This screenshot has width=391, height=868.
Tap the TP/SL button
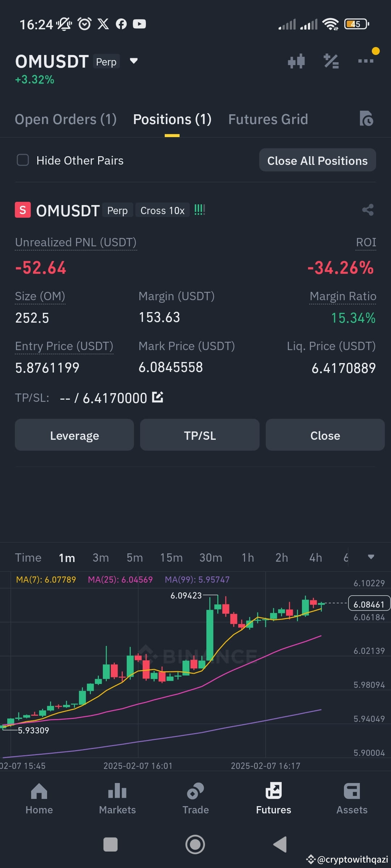click(200, 435)
